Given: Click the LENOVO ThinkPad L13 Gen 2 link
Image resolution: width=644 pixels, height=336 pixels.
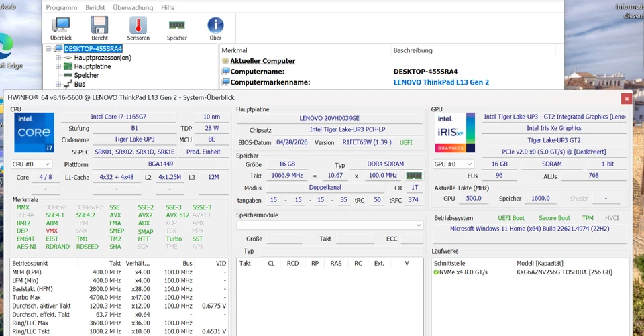Looking at the screenshot, I should [441, 82].
